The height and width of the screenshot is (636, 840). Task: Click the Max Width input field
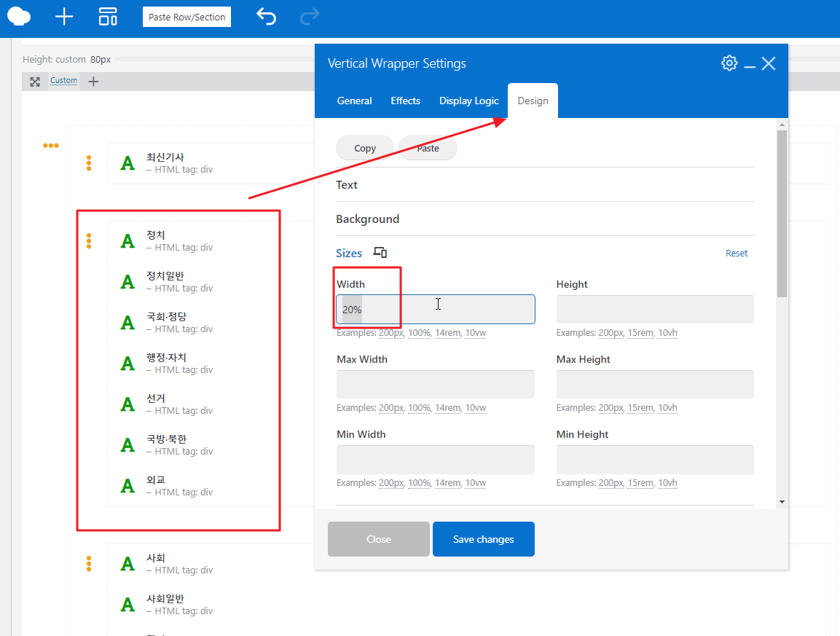tap(436, 384)
